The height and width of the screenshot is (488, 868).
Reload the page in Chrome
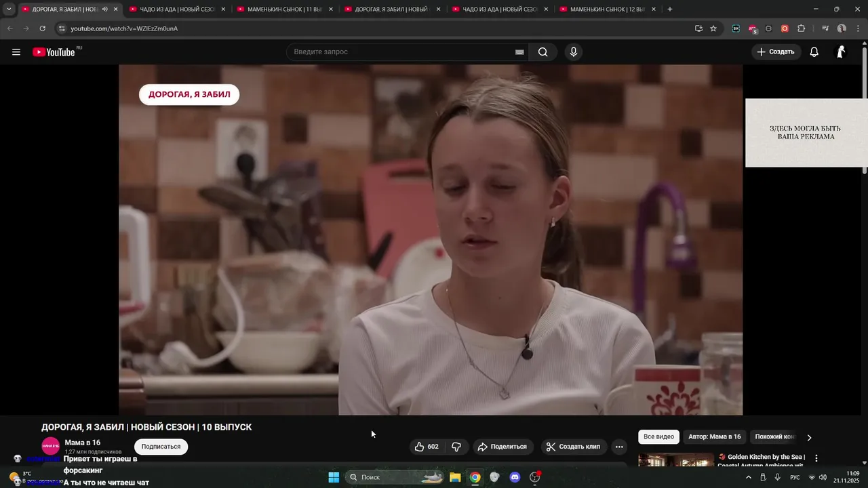(43, 28)
